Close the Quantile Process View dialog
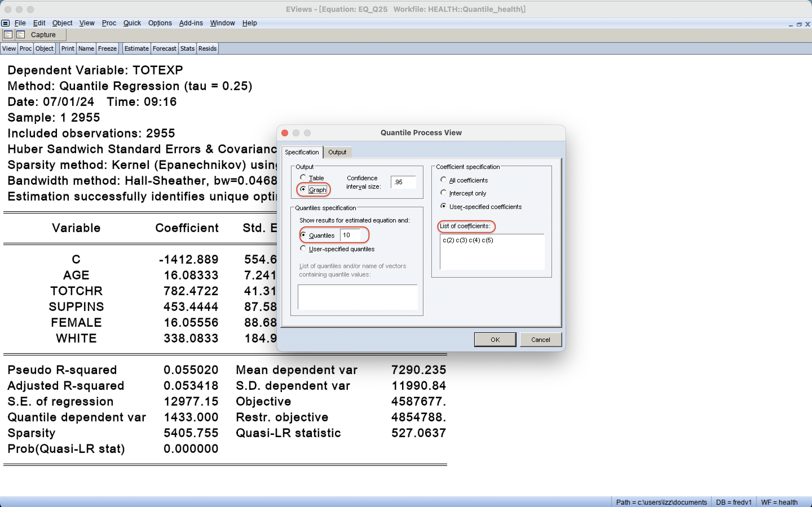The width and height of the screenshot is (812, 507). 285,133
